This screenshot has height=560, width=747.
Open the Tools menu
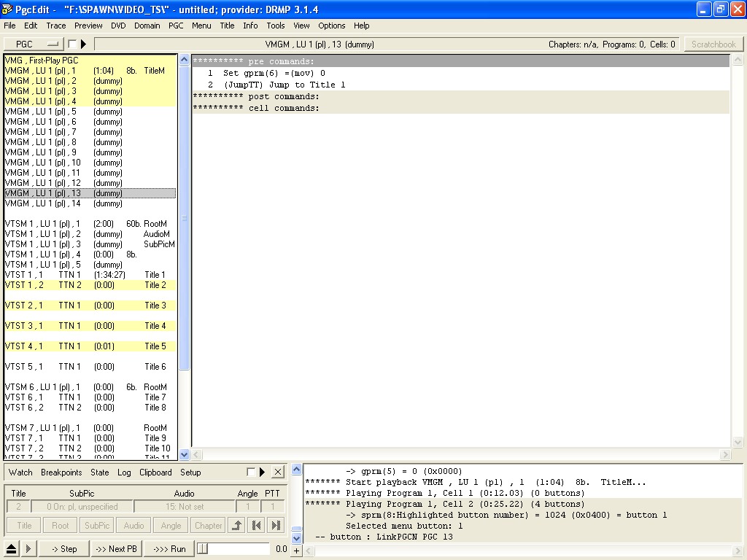click(x=275, y=26)
